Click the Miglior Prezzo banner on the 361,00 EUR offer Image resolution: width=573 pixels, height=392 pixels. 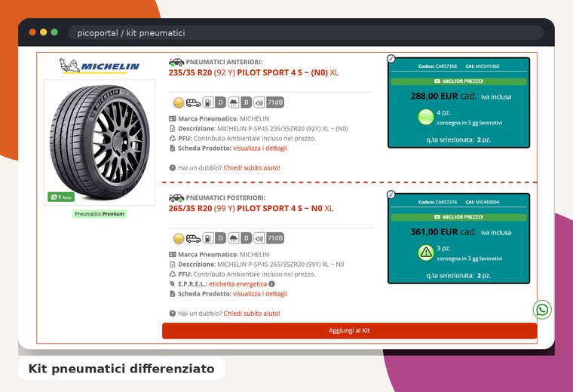(x=458, y=217)
